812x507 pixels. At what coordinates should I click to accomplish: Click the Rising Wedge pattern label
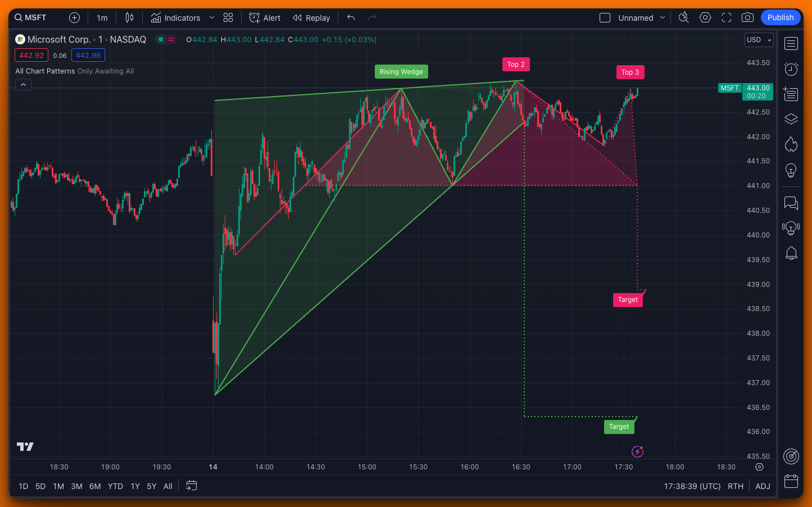[401, 72]
